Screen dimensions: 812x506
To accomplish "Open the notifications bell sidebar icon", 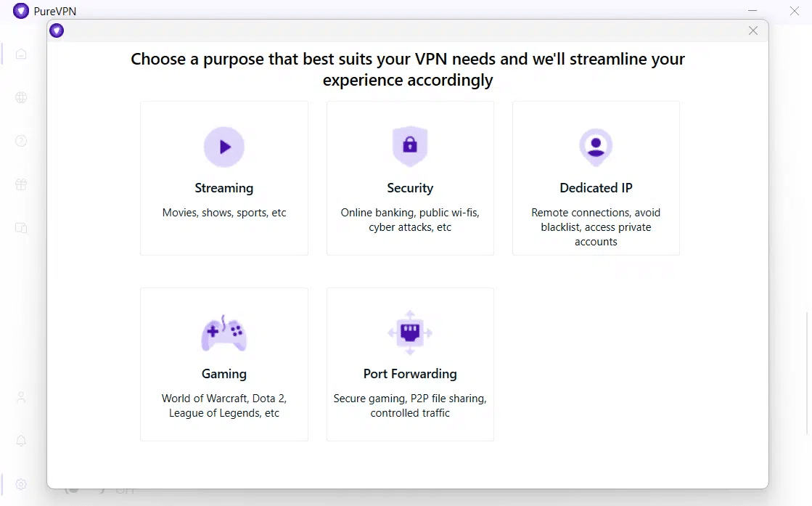I will (21, 441).
